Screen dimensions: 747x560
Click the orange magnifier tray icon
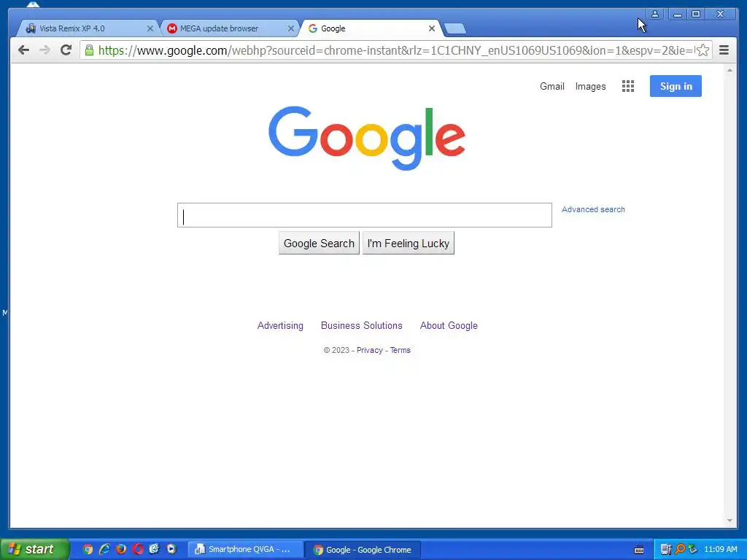(x=679, y=550)
